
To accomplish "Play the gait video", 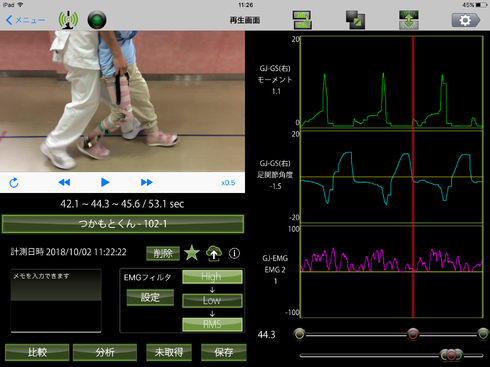I will (105, 182).
